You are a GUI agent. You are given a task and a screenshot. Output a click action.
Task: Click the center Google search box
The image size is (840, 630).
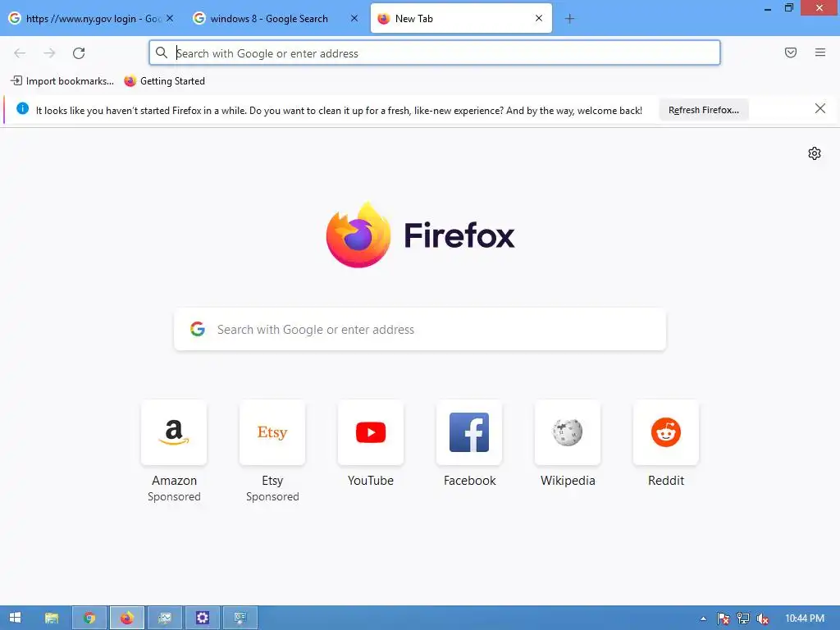[x=420, y=330]
